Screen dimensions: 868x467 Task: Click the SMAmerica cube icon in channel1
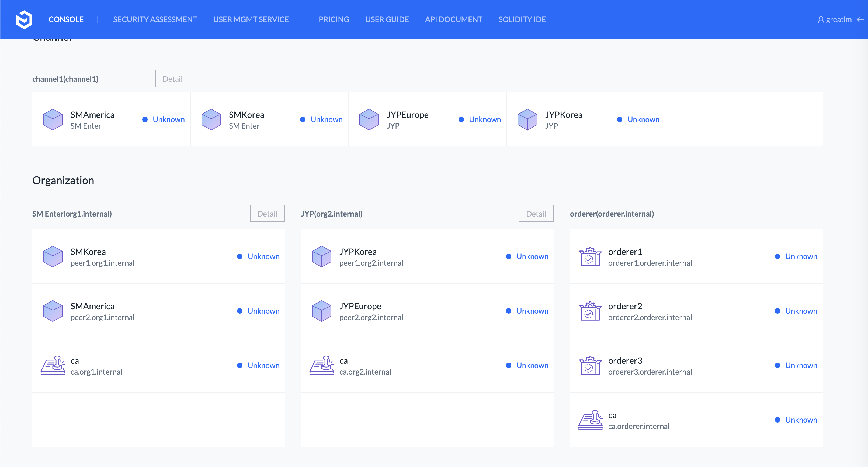[53, 119]
